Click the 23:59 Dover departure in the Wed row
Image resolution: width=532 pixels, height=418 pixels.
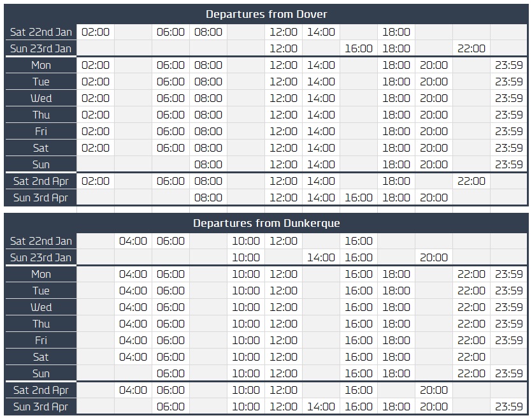(509, 98)
